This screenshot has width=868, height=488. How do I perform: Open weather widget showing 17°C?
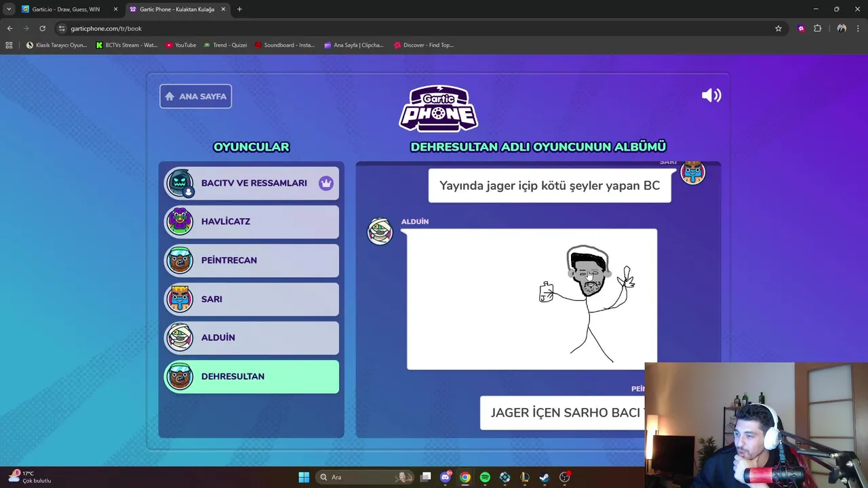[31, 477]
